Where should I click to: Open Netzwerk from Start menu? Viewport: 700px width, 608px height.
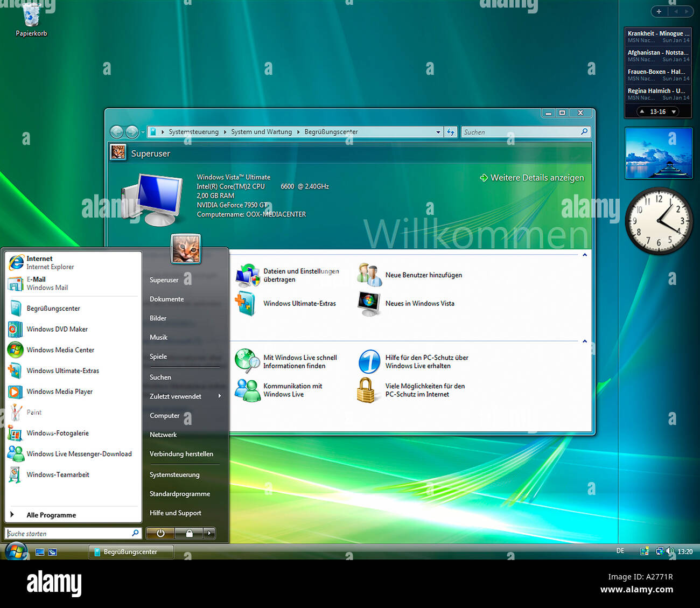tap(163, 435)
